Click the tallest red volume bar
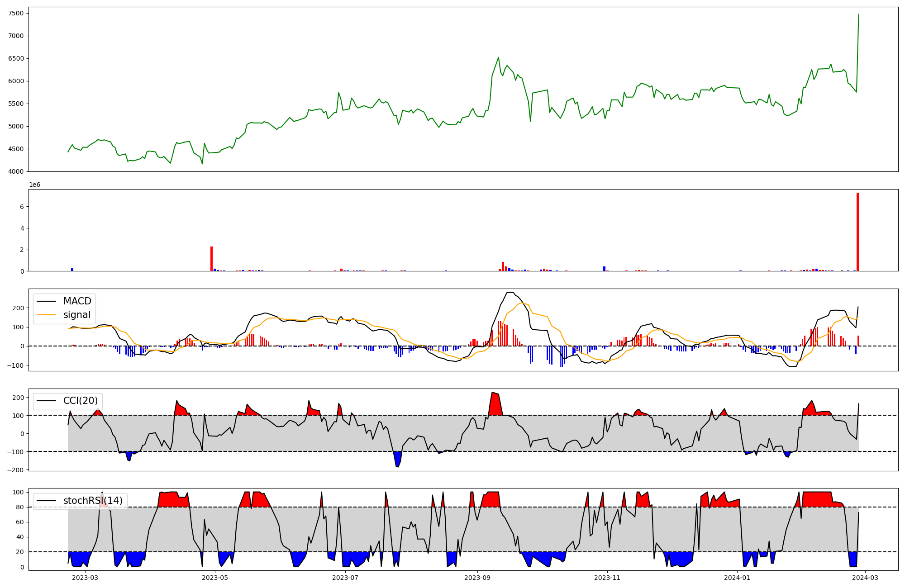Screen dimensions: 905x588 [x=857, y=232]
